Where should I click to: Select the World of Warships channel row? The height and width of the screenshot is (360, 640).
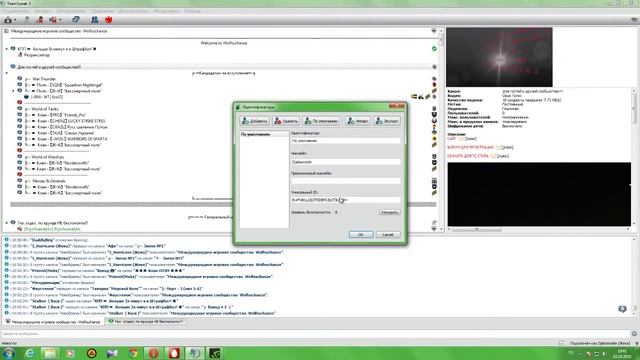pyautogui.click(x=44, y=157)
